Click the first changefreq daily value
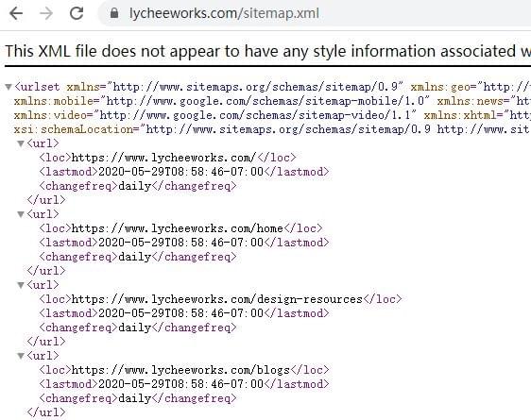The height and width of the screenshot is (420, 531). [135, 186]
